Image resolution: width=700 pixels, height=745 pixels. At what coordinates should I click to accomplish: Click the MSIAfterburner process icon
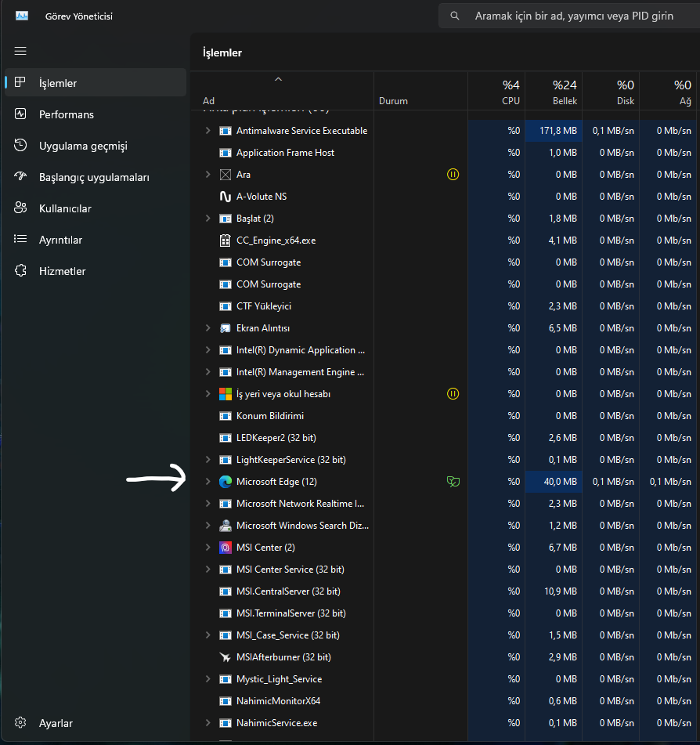[x=225, y=657]
